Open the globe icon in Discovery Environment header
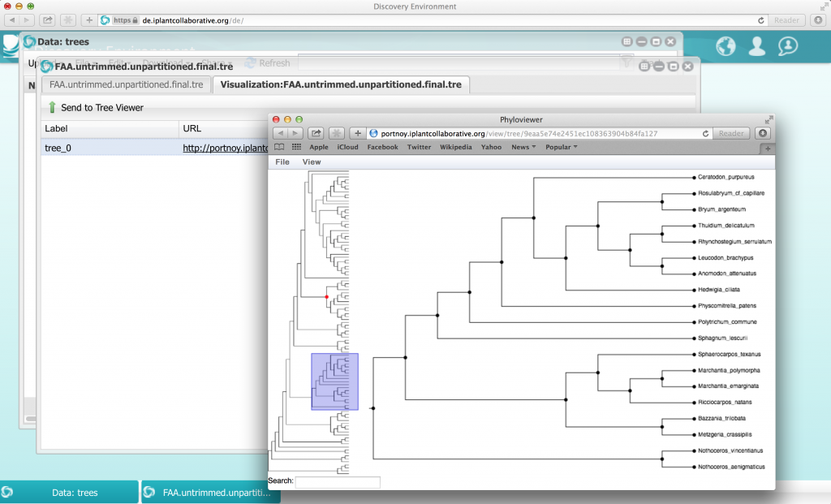The width and height of the screenshot is (831, 504). point(726,46)
